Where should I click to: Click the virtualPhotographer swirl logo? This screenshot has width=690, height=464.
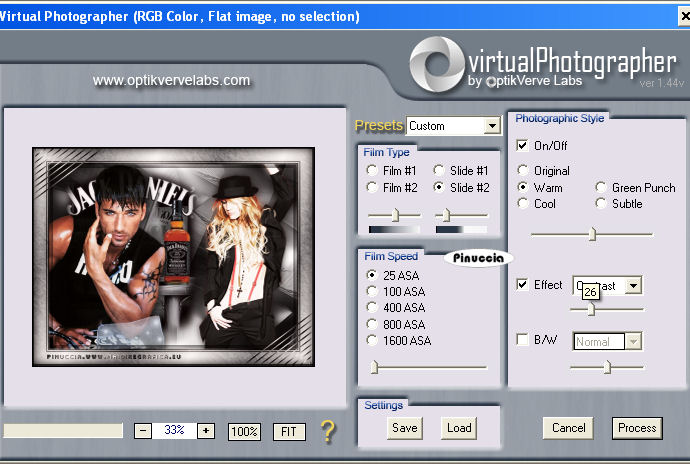437,64
